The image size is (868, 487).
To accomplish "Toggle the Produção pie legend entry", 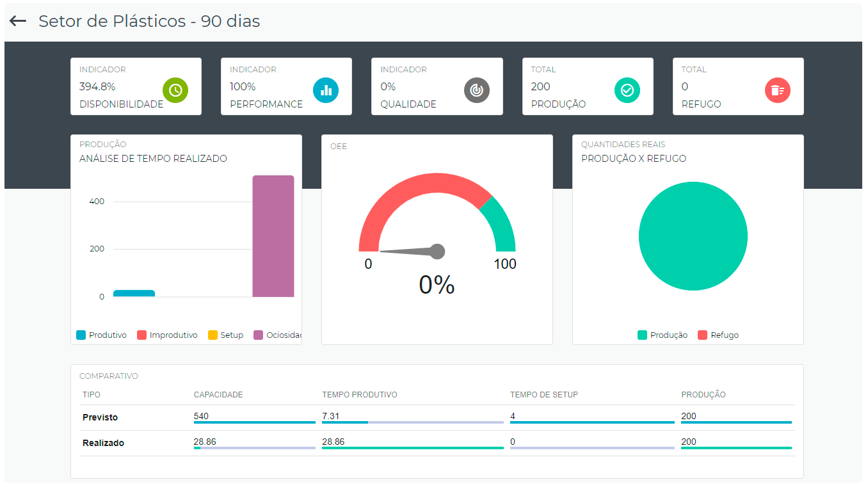I will click(663, 335).
